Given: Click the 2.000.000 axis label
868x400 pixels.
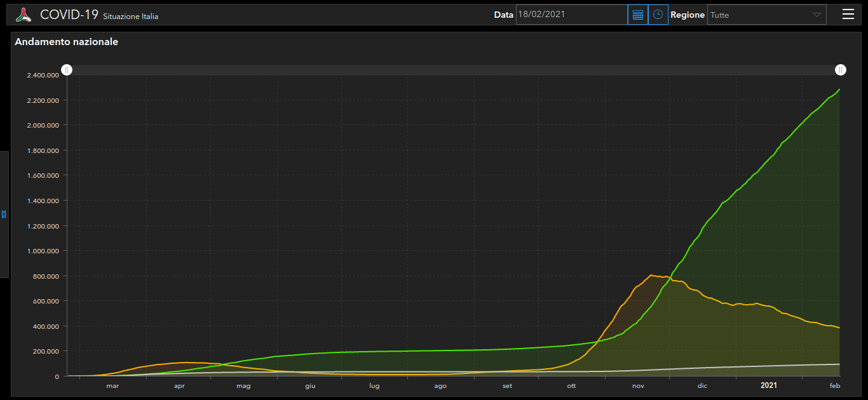Looking at the screenshot, I should (43, 126).
